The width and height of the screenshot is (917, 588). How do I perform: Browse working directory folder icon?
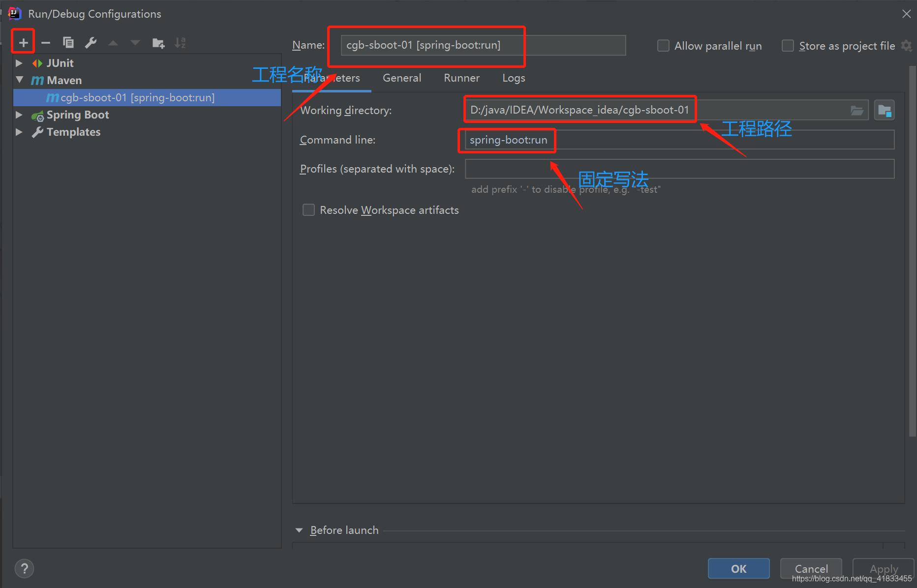pyautogui.click(x=857, y=110)
